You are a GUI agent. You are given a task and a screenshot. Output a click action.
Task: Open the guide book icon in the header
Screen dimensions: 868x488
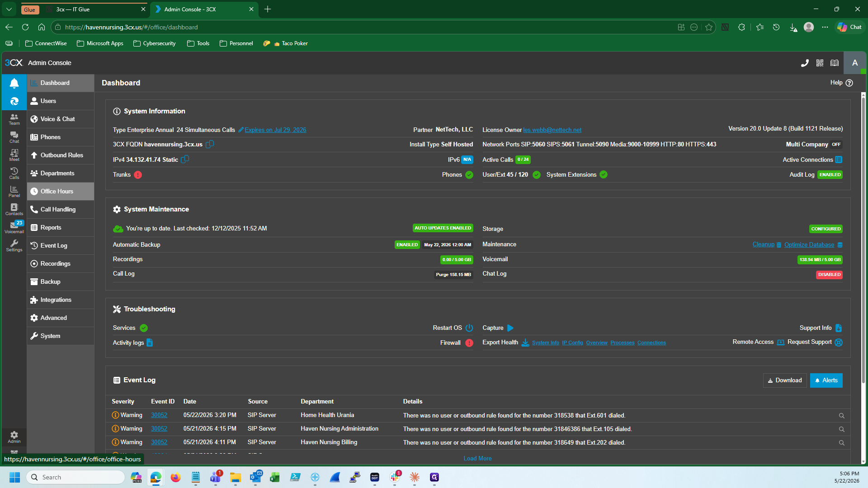click(x=835, y=63)
